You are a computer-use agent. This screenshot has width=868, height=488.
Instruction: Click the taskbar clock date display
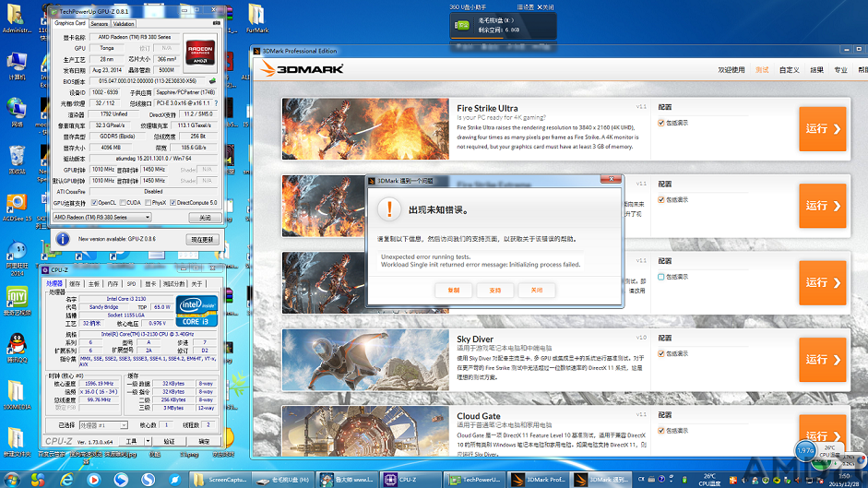point(844,480)
